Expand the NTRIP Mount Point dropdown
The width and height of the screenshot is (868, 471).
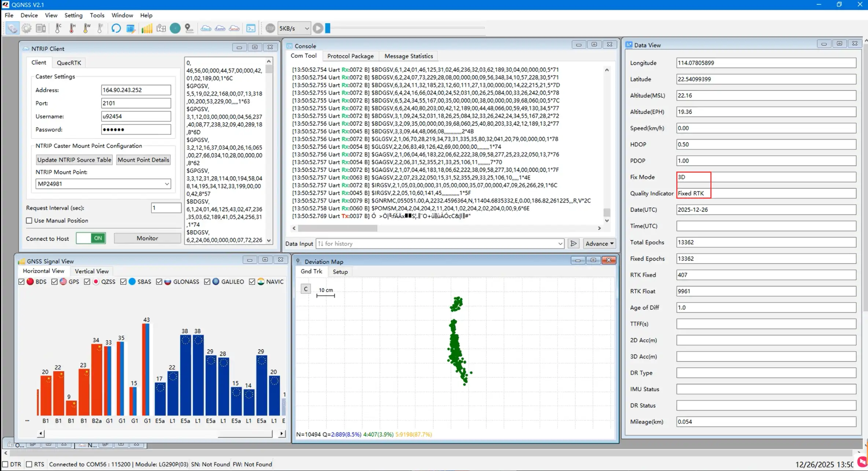[x=167, y=184]
